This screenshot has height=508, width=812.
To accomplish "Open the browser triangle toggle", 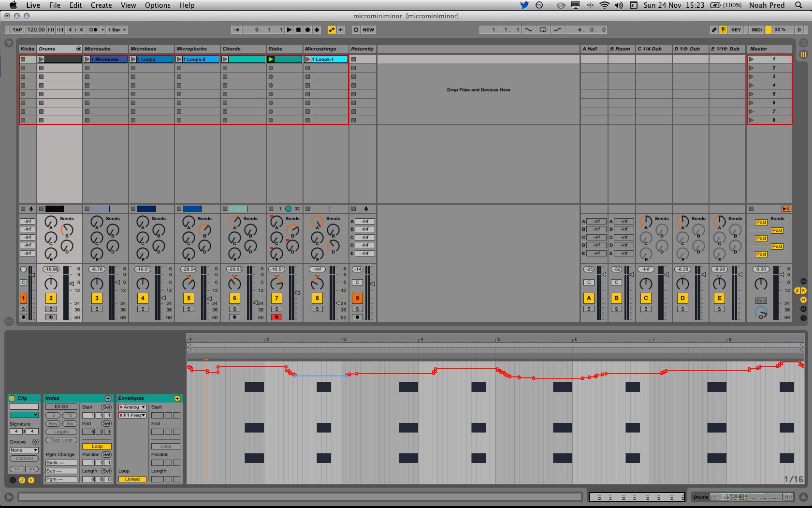I will 9,43.
